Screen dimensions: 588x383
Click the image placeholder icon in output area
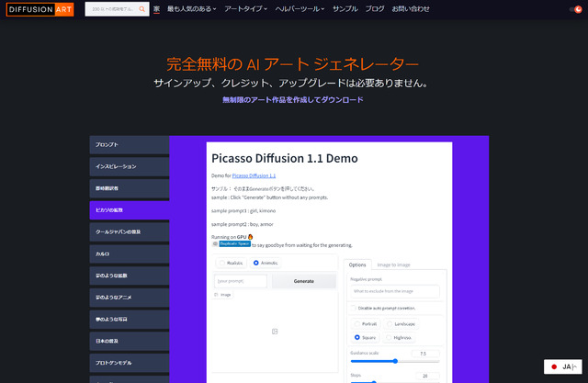[x=275, y=332]
